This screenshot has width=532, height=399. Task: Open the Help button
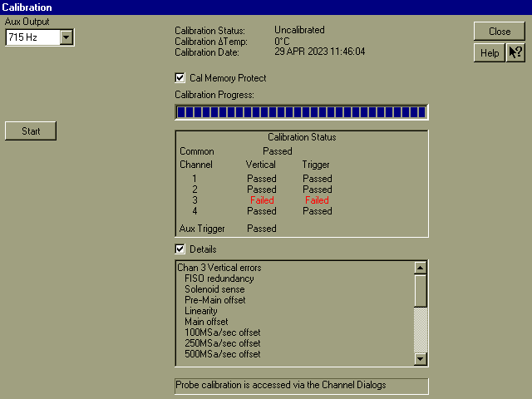(x=490, y=53)
